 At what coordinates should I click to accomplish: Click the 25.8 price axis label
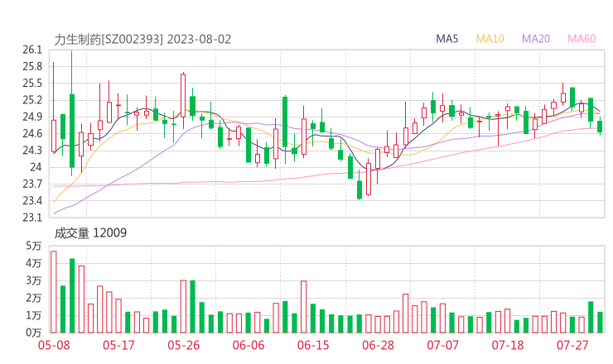32,66
